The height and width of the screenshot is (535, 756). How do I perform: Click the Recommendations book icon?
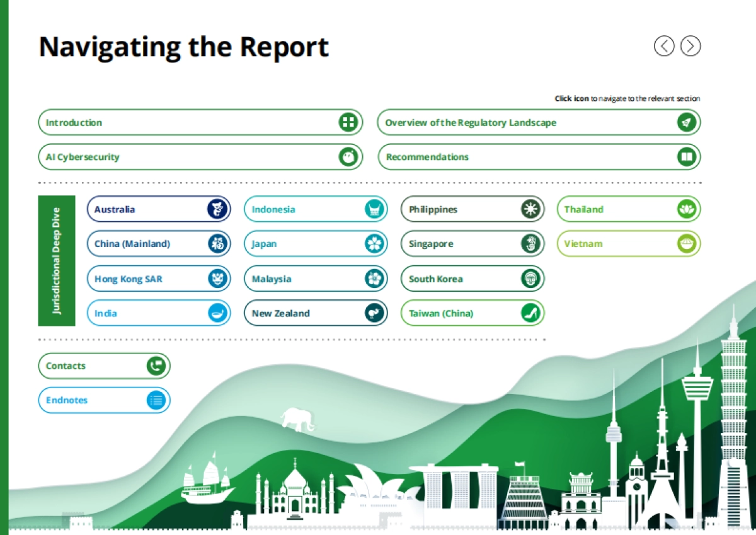pyautogui.click(x=686, y=157)
